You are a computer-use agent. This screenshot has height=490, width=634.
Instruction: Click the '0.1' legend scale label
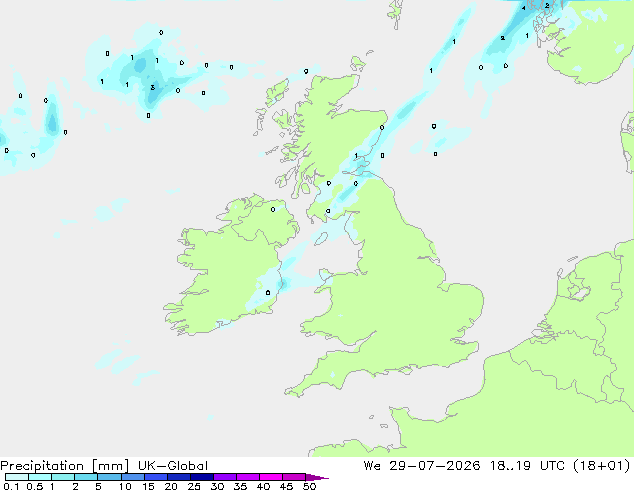(x=11, y=486)
